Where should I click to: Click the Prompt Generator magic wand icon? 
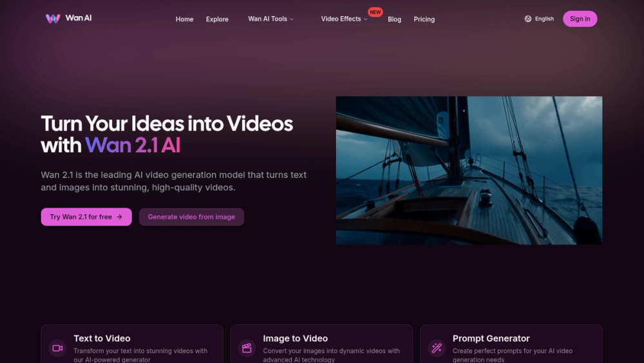[x=437, y=348]
